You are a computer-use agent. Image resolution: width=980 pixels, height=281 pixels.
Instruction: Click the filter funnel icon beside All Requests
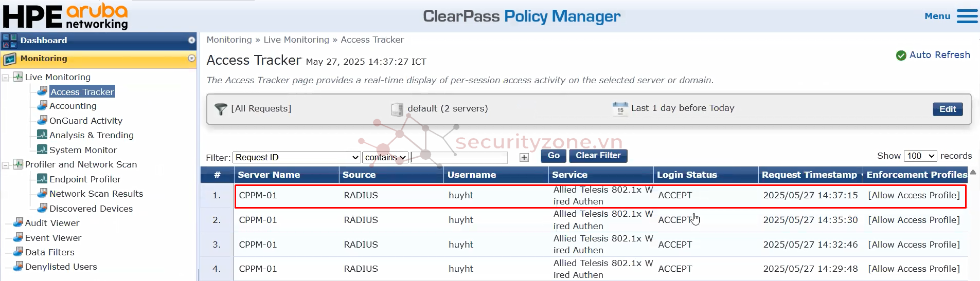221,109
